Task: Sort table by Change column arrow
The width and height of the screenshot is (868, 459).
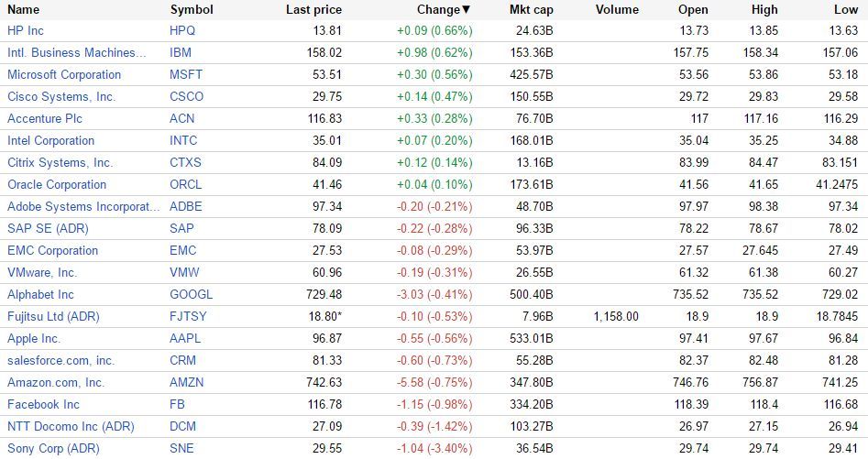Action: coord(467,9)
